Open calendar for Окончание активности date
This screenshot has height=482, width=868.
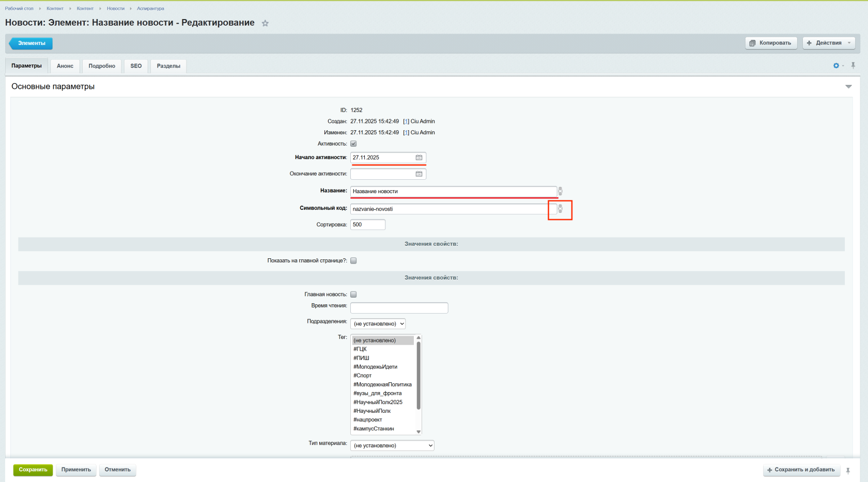[x=419, y=174]
